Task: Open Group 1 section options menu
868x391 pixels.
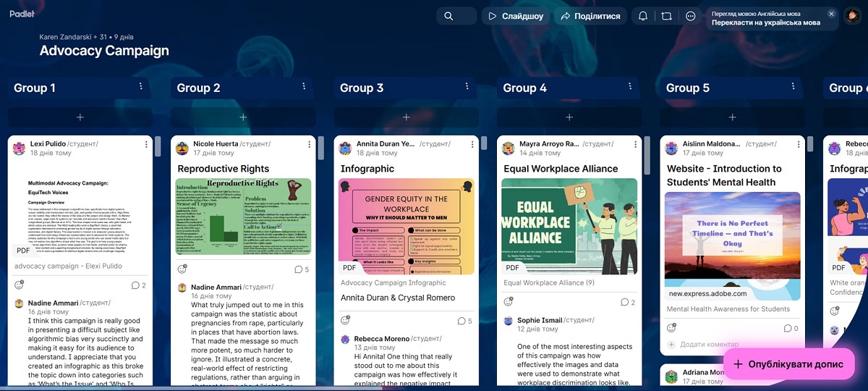Action: 142,87
